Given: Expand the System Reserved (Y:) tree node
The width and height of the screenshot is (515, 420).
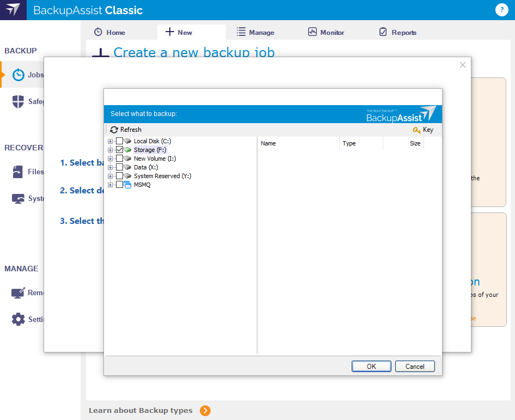Looking at the screenshot, I should click(111, 176).
